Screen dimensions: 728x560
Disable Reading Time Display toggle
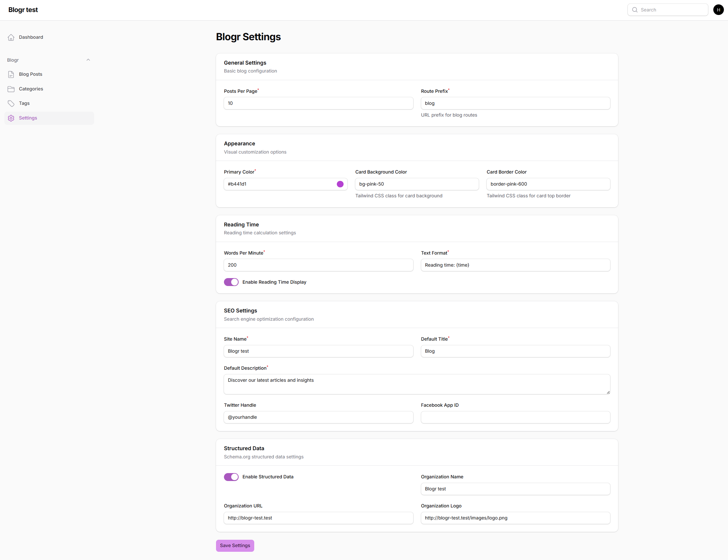[x=231, y=282]
